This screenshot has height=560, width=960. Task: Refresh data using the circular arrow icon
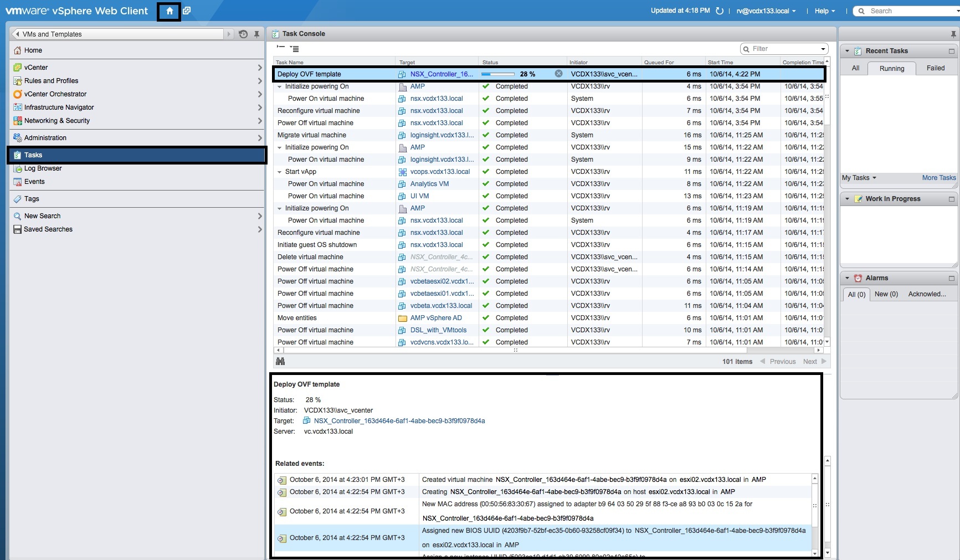point(720,10)
